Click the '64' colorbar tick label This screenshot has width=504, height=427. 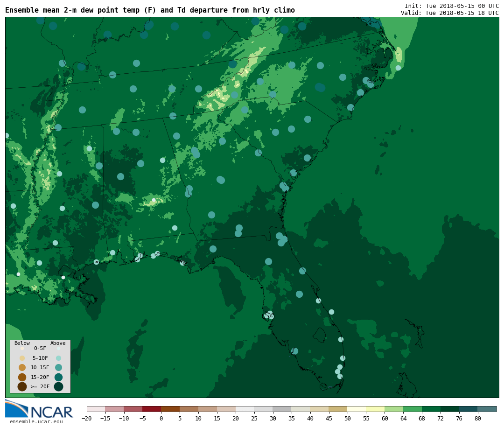(x=404, y=419)
